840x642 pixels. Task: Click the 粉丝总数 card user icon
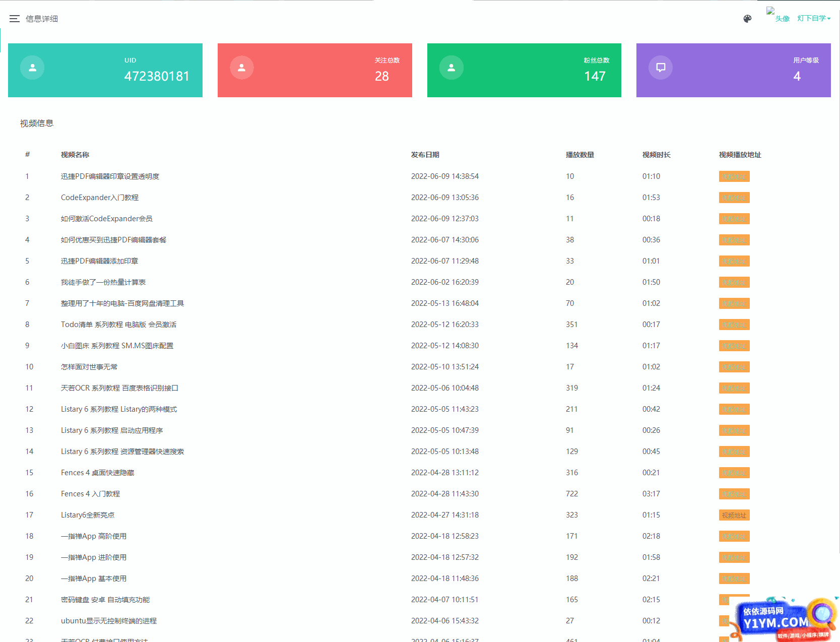(x=451, y=68)
